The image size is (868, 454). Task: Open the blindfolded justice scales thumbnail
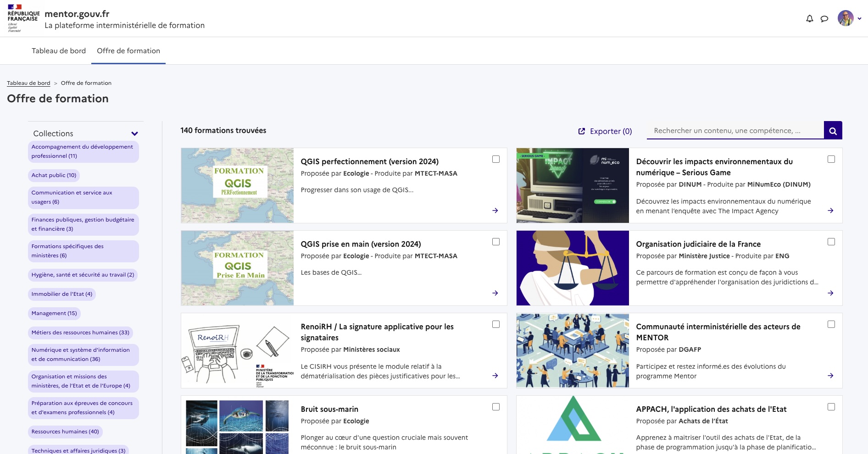pos(573,268)
